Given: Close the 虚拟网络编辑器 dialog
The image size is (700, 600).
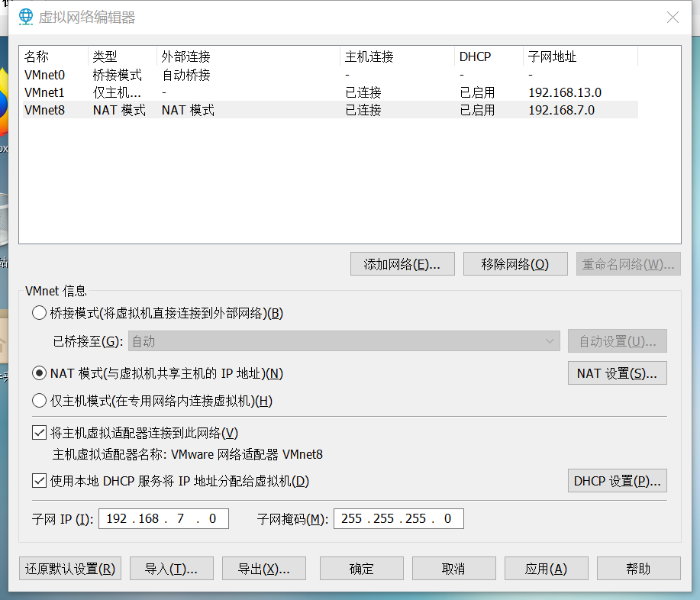Looking at the screenshot, I should click(x=673, y=17).
